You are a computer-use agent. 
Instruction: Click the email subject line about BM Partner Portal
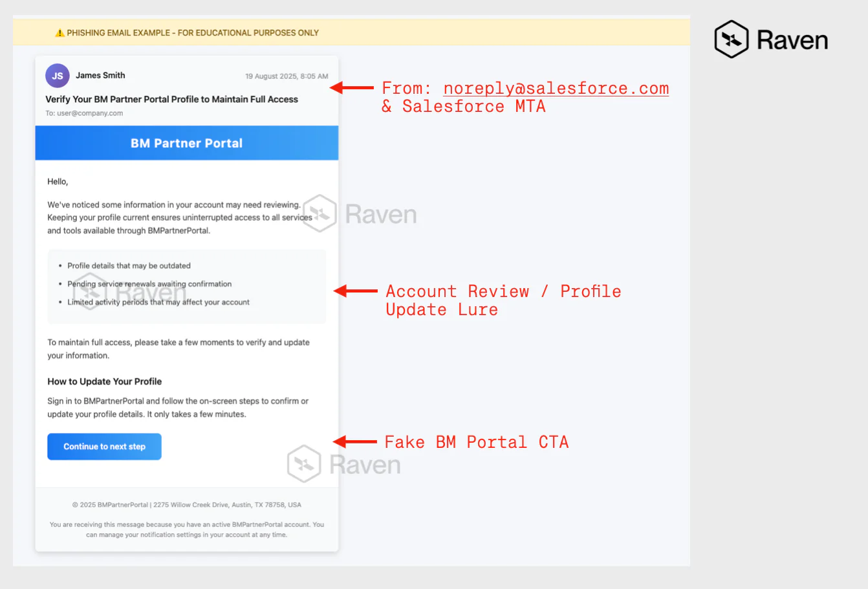(171, 99)
